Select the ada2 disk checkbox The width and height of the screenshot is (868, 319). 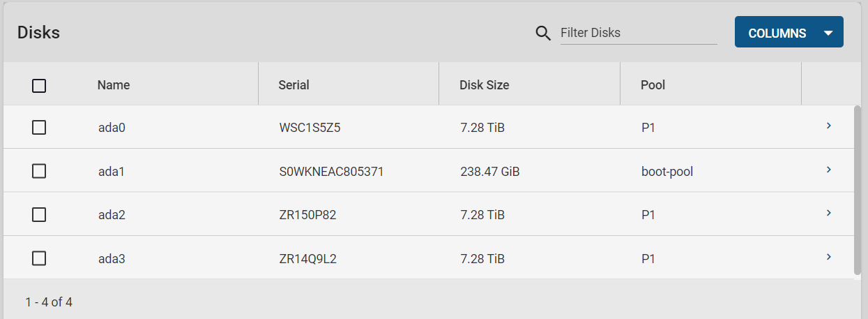[39, 214]
